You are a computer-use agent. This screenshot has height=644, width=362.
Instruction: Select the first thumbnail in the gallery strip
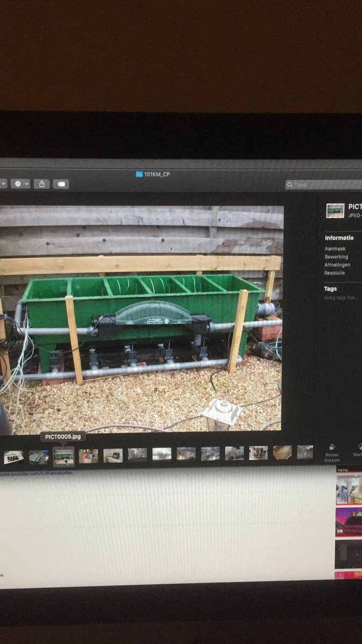click(13, 457)
